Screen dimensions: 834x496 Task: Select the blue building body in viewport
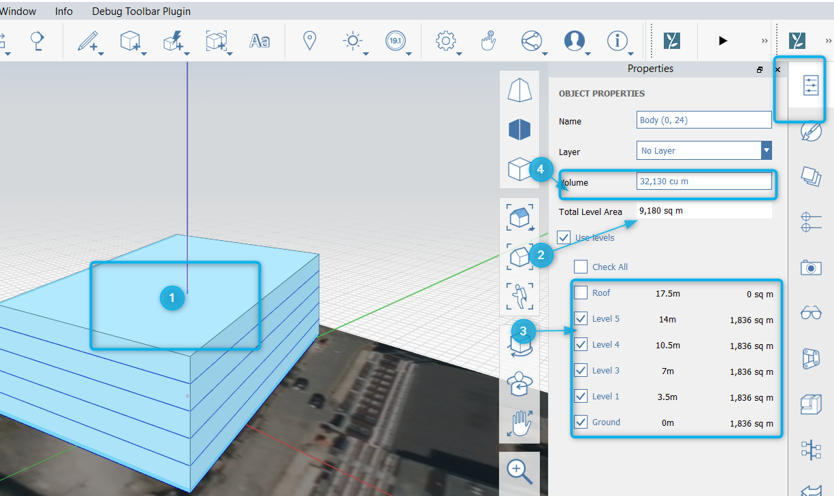tap(160, 362)
